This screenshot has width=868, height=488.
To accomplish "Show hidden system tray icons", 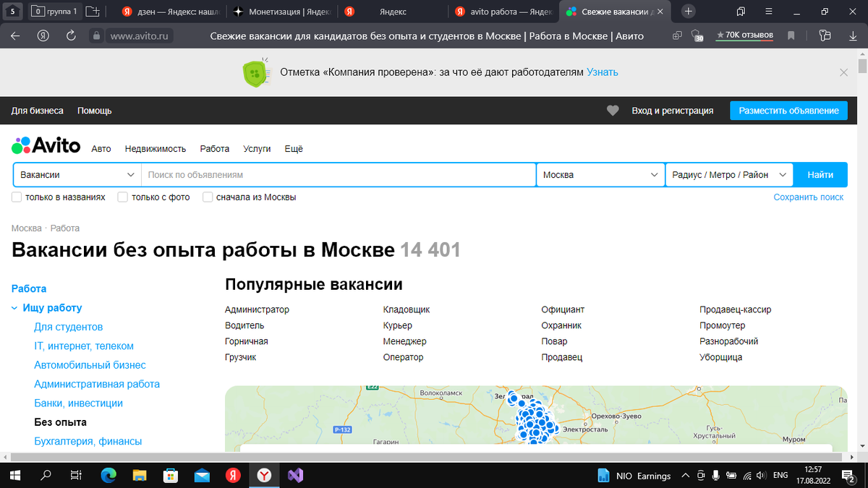I will (x=685, y=476).
